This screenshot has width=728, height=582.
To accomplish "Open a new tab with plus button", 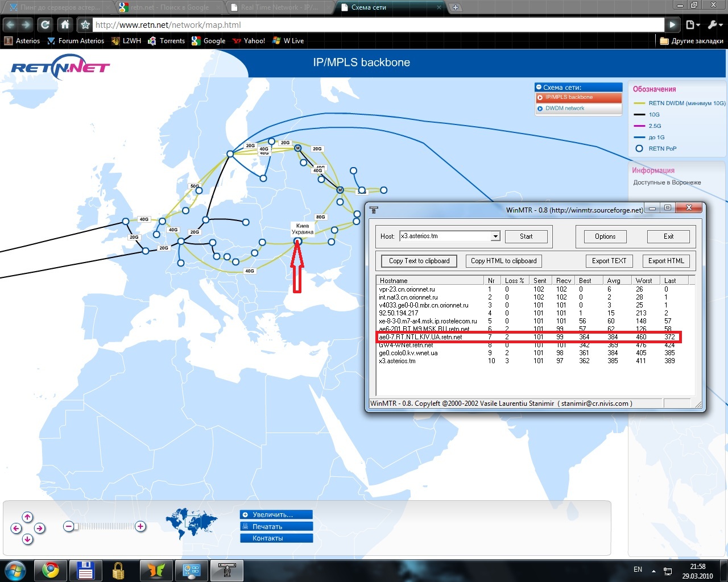I will [x=456, y=7].
